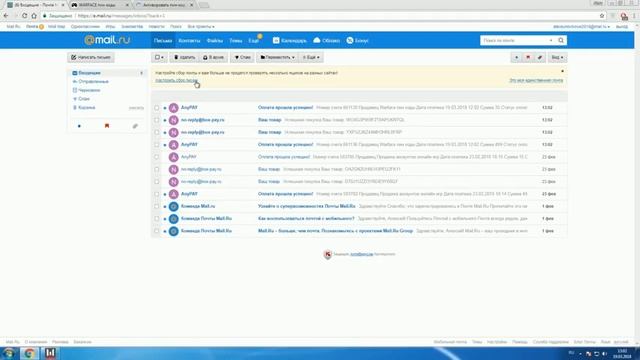640x360 pixels.
Task: Filter attachments via sidebar paperclip icon
Action: pyautogui.click(x=135, y=126)
